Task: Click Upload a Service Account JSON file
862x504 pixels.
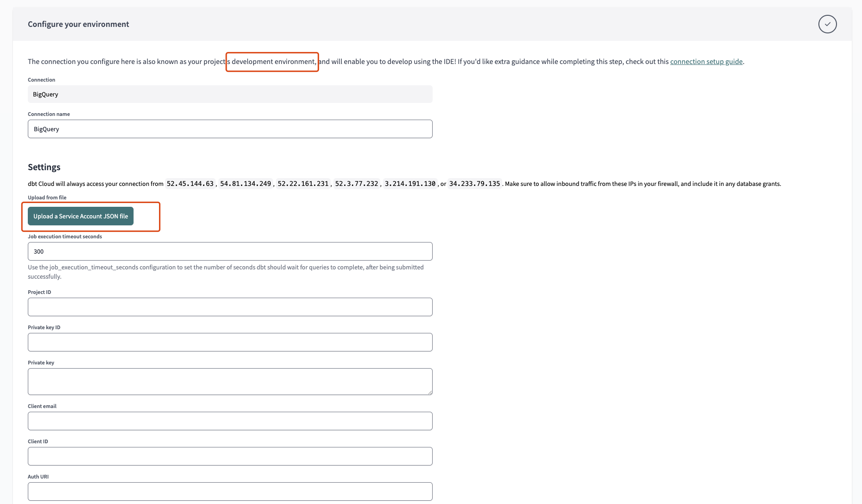Action: [81, 216]
